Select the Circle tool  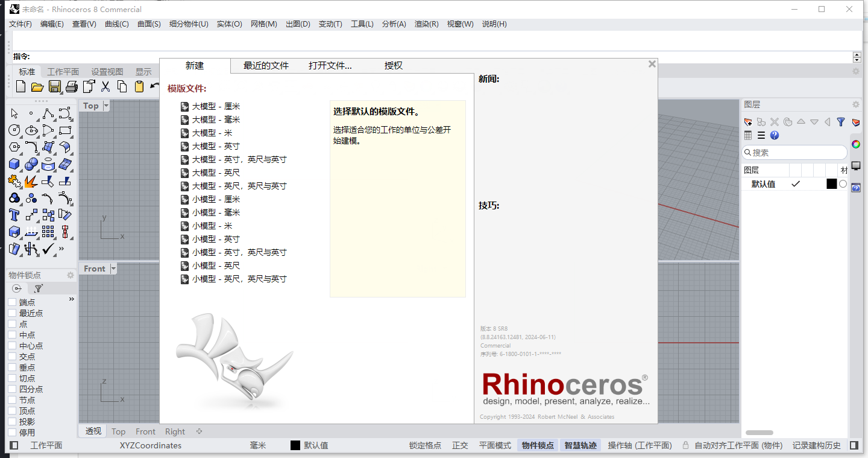(14, 130)
